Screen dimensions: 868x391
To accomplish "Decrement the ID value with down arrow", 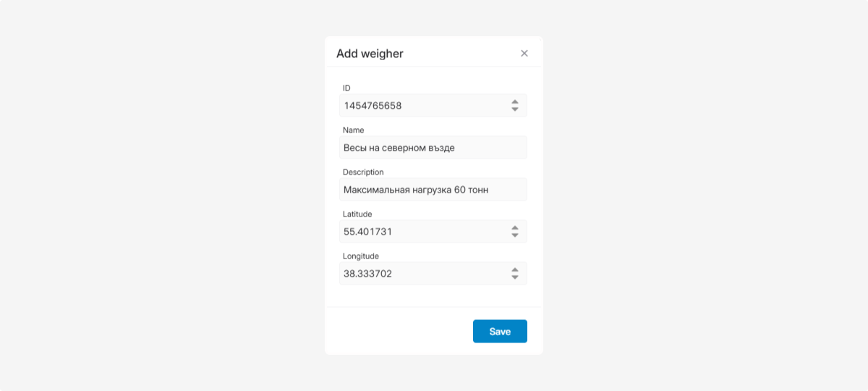I will [515, 109].
